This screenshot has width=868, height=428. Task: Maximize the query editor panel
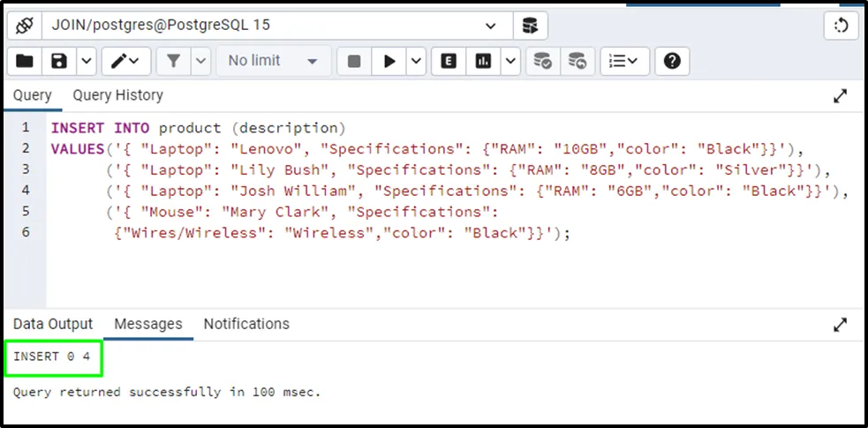[841, 96]
